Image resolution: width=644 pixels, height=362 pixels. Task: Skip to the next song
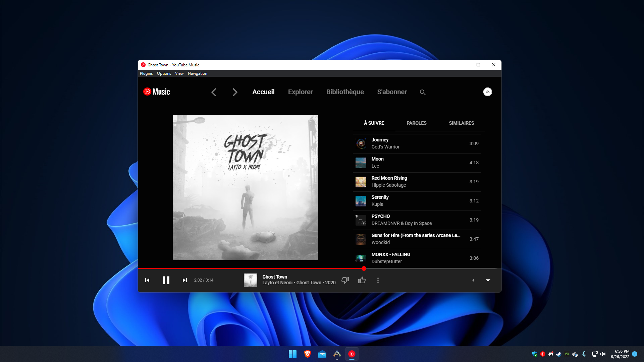coord(185,280)
